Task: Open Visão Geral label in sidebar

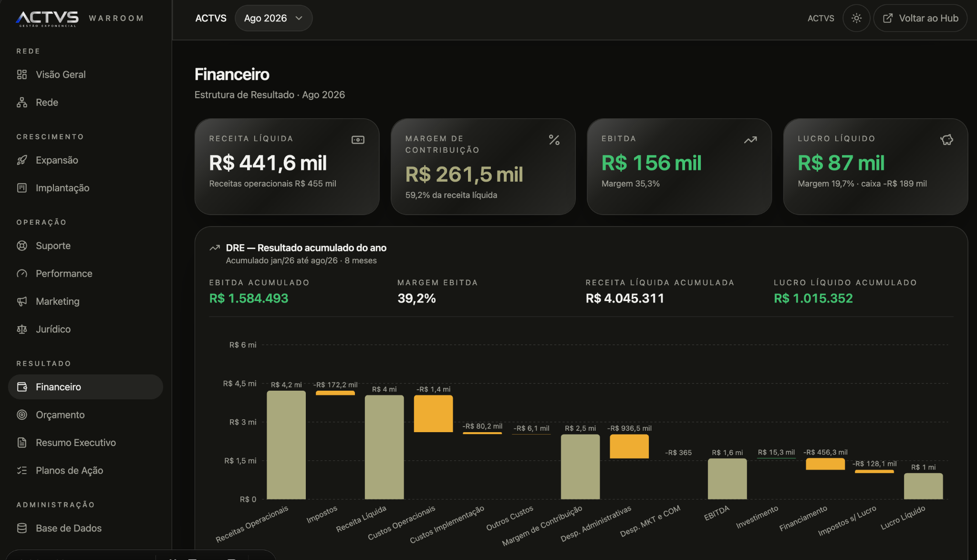Action: (x=61, y=74)
